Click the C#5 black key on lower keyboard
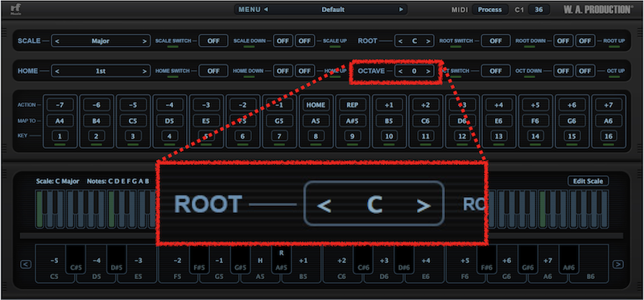The width and height of the screenshot is (644, 300). (x=76, y=259)
